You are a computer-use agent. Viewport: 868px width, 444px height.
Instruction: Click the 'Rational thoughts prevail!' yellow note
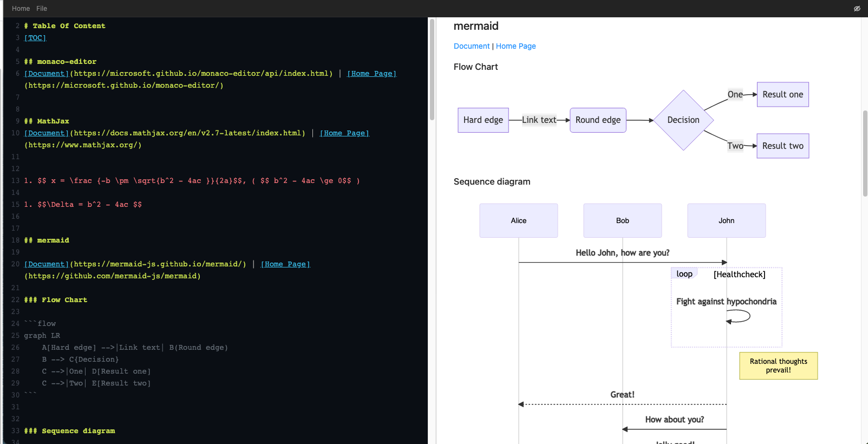(x=779, y=366)
